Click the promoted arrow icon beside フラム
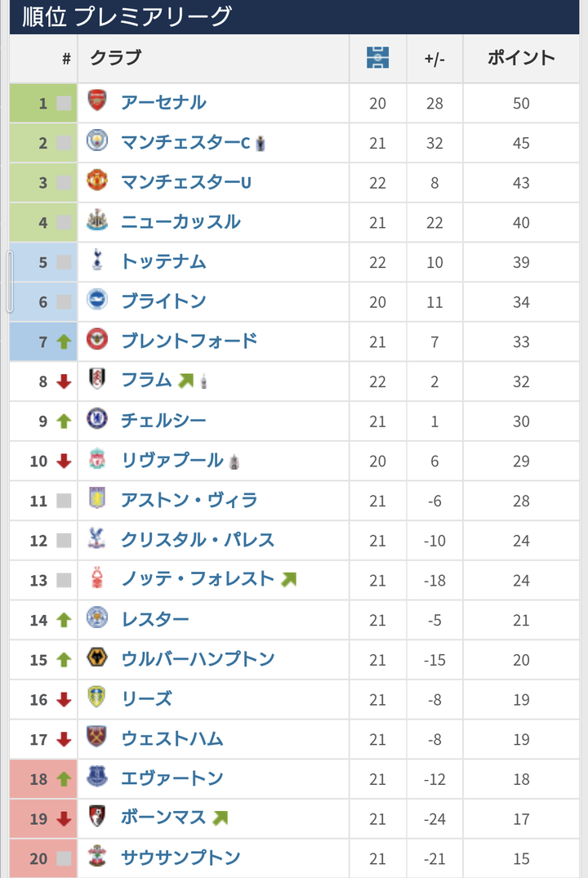 (x=185, y=381)
